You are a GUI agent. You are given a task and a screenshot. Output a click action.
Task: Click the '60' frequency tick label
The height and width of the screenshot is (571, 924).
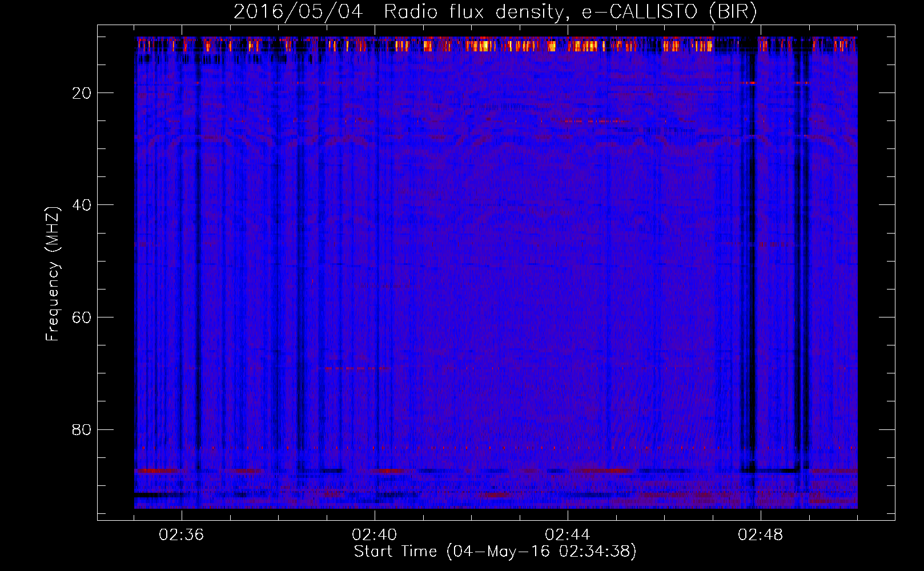coord(82,317)
